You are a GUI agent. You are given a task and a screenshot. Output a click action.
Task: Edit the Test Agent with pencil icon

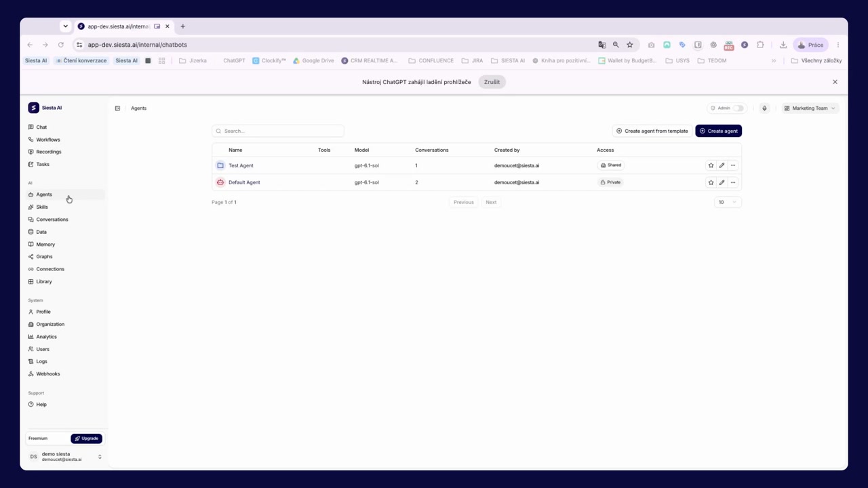click(x=722, y=165)
